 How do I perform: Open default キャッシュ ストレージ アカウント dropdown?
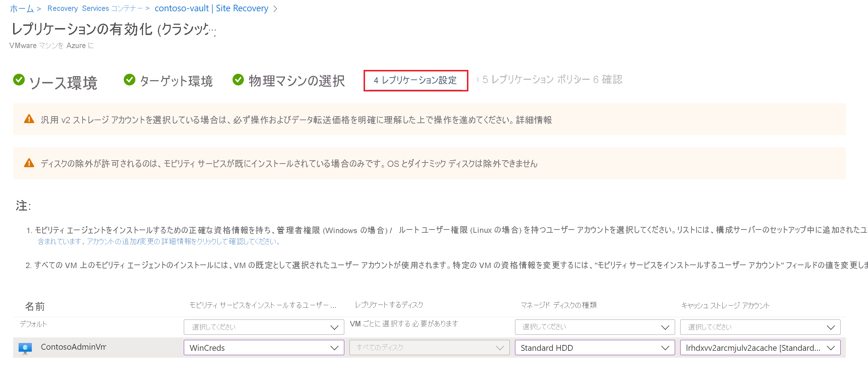tap(760, 327)
